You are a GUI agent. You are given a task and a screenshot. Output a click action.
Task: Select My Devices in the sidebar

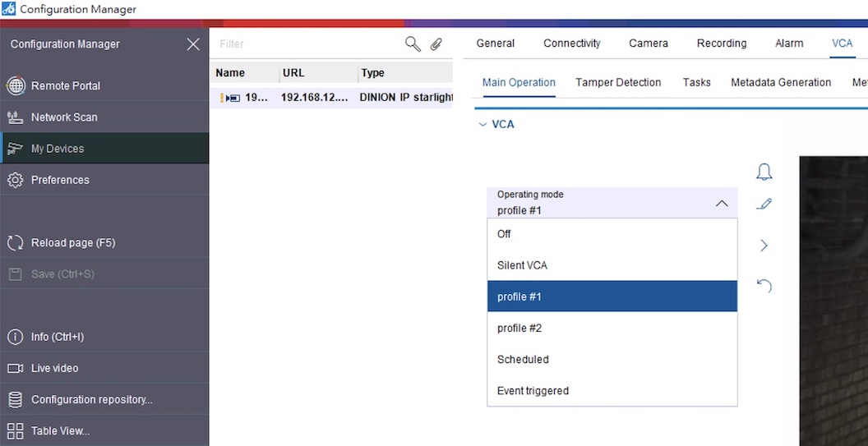104,149
